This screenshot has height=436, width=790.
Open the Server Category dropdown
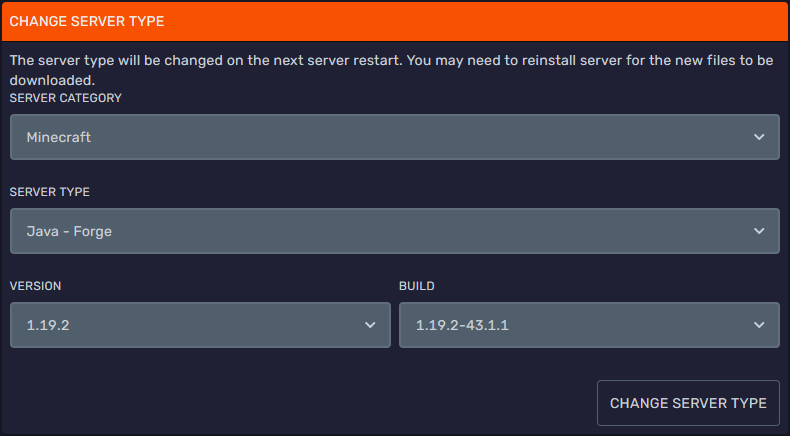point(394,137)
